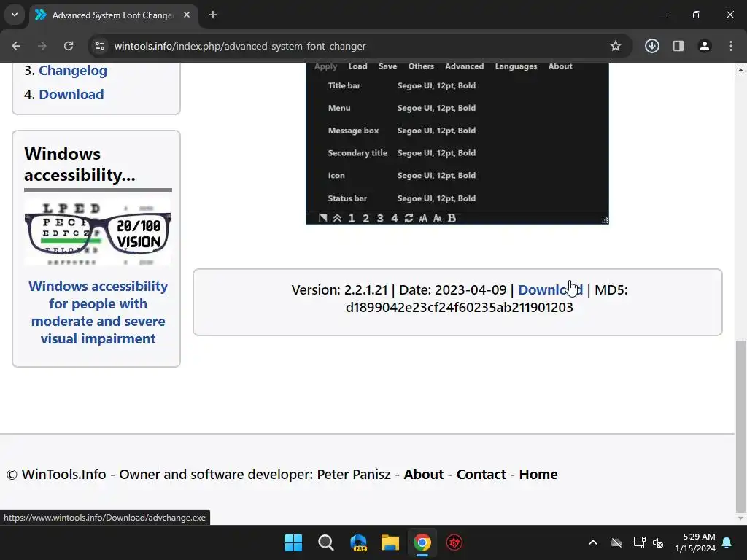Image resolution: width=747 pixels, height=560 pixels.
Task: Click the Download link beside version info
Action: pyautogui.click(x=550, y=289)
